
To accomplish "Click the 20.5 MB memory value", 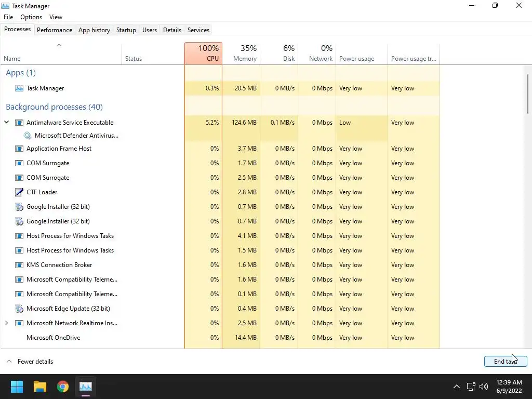I will tap(245, 88).
